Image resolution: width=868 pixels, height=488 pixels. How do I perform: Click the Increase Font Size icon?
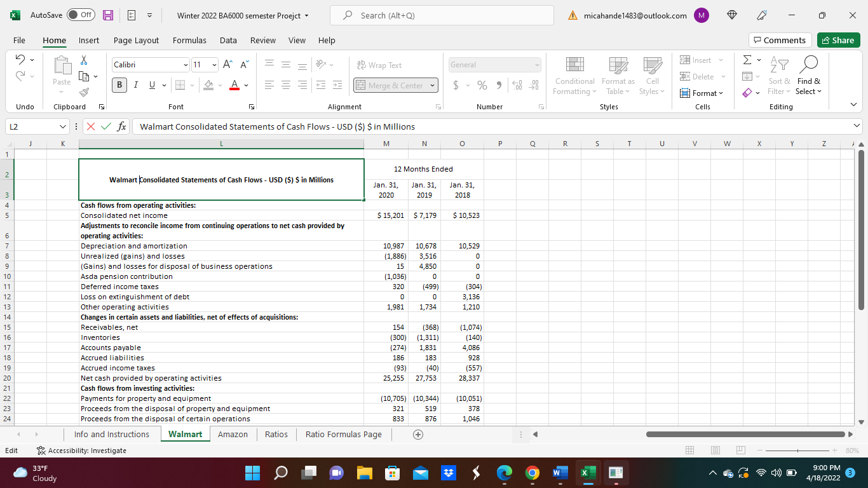[x=227, y=65]
